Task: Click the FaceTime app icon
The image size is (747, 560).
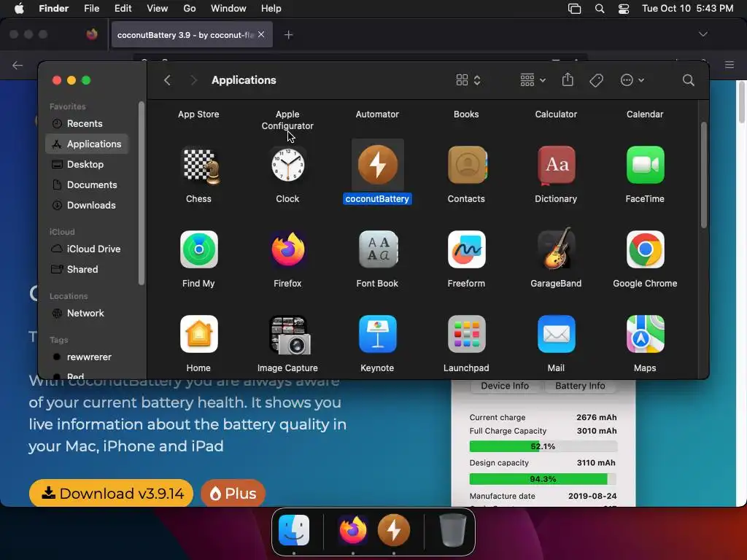Action: [x=645, y=165]
